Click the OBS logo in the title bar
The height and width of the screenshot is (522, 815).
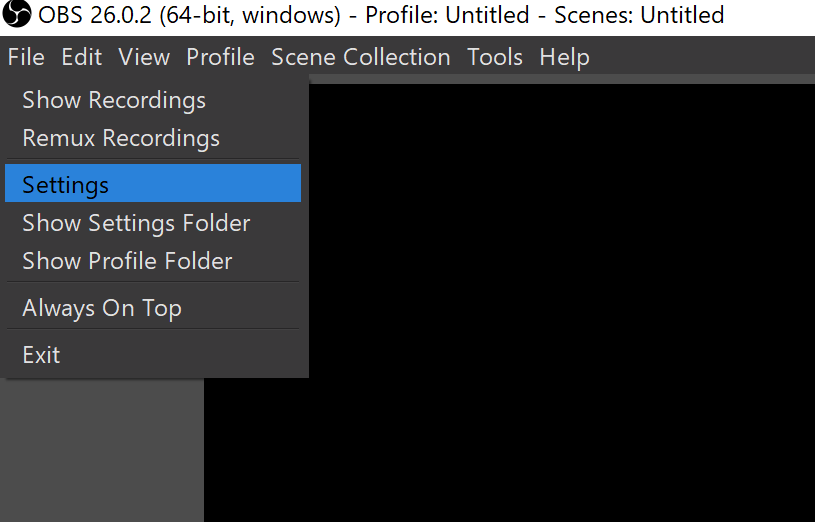point(17,16)
